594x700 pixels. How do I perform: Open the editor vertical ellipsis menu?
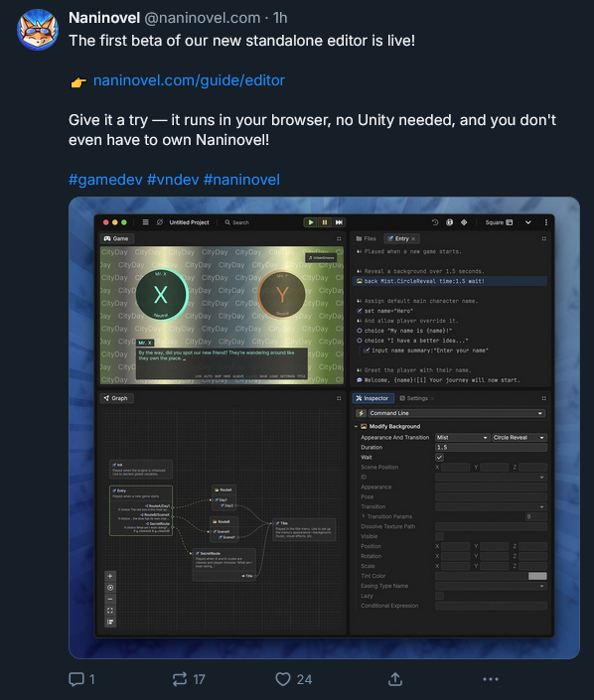point(545,222)
